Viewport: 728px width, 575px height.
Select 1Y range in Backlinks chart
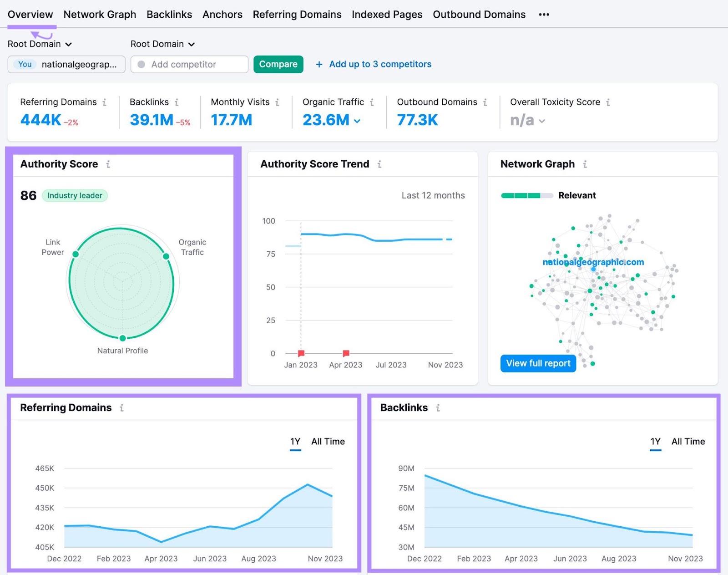(656, 442)
